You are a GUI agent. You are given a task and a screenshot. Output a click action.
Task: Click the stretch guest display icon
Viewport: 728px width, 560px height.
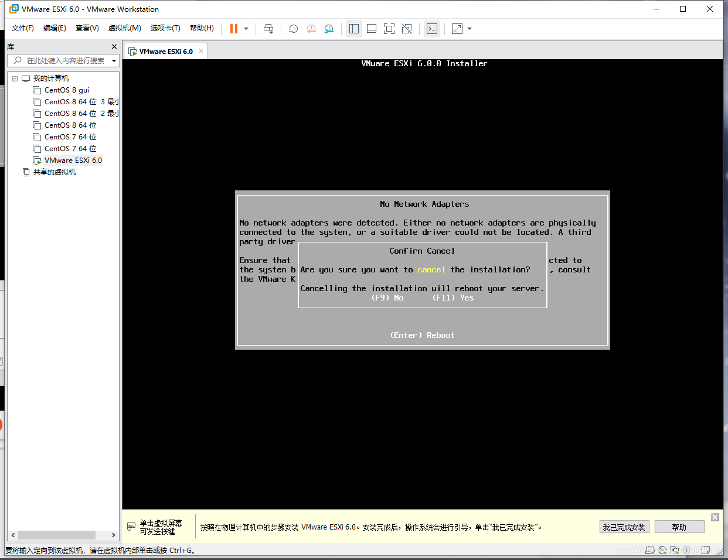457,29
